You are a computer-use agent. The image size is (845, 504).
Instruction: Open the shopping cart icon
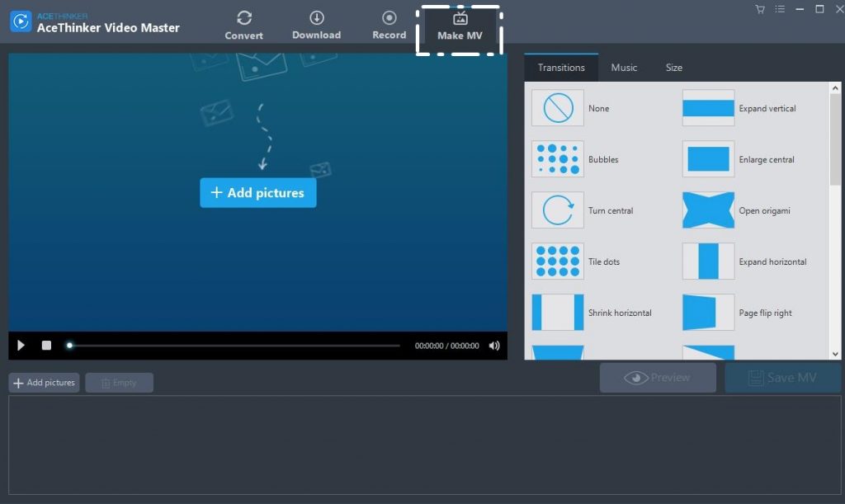760,9
